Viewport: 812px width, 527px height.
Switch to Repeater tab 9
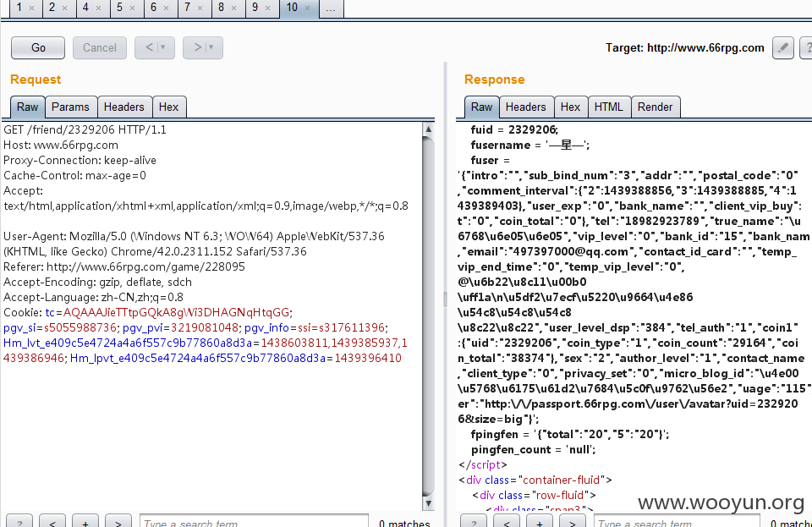click(255, 8)
